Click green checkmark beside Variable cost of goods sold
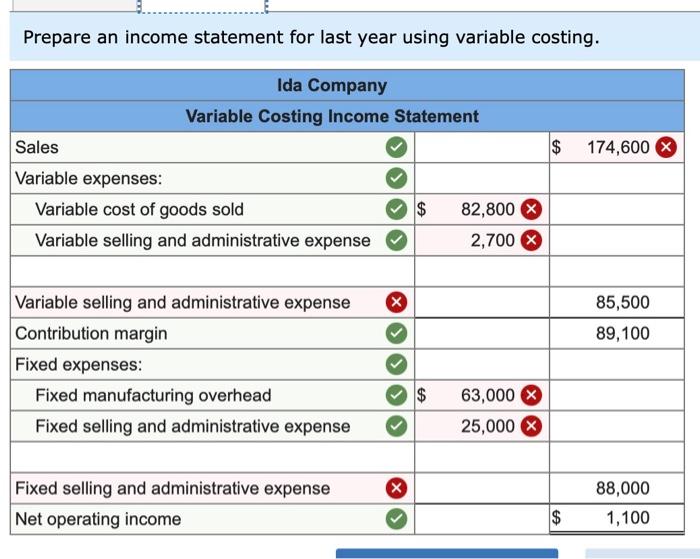The height and width of the screenshot is (559, 700). [x=396, y=209]
